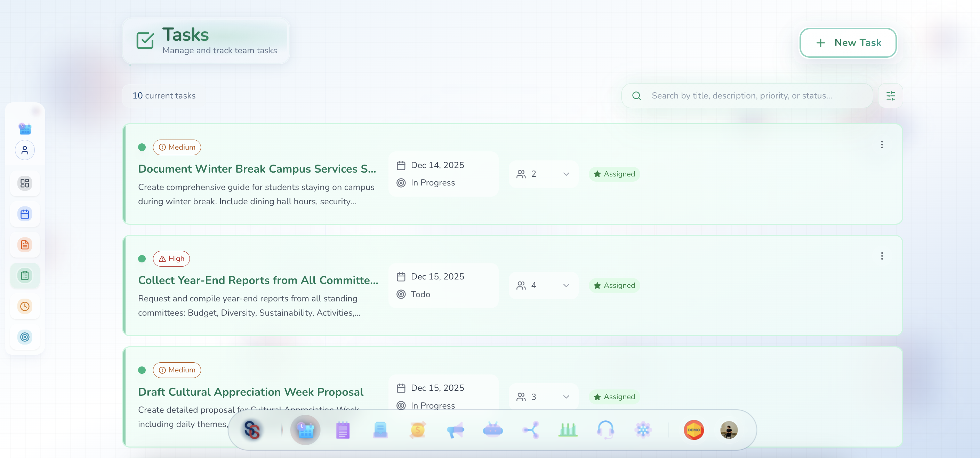980x458 pixels.
Task: Open the filter options next to the search bar
Action: (890, 96)
